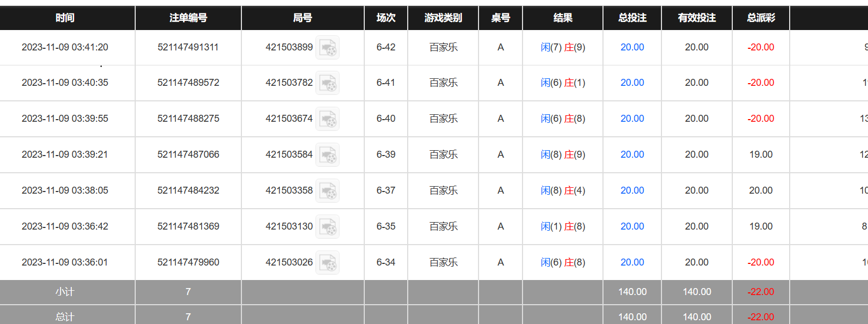This screenshot has width=868, height=324.
Task: Click the 结果 column header
Action: (x=563, y=18)
